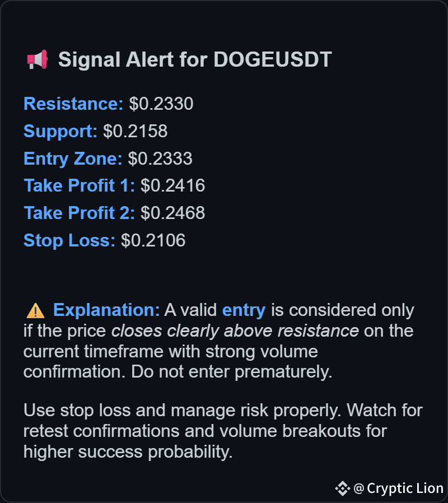Click the Take Profit 1 value $0.2416

(173, 185)
